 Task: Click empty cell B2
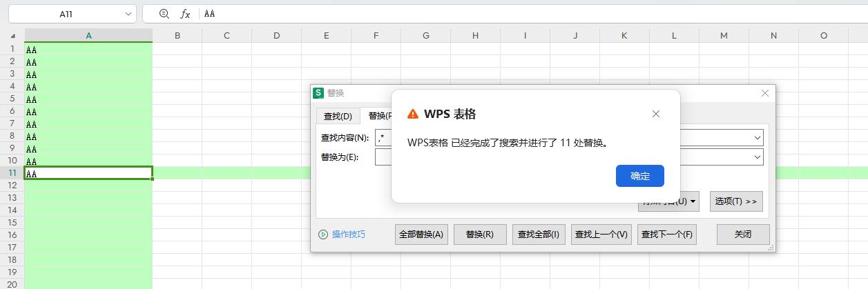177,61
